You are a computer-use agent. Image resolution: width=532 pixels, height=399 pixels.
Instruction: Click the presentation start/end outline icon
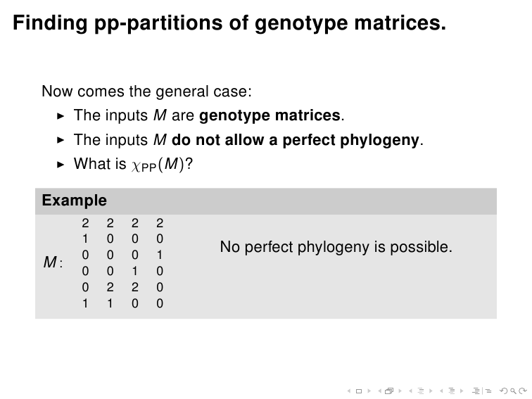476,391
